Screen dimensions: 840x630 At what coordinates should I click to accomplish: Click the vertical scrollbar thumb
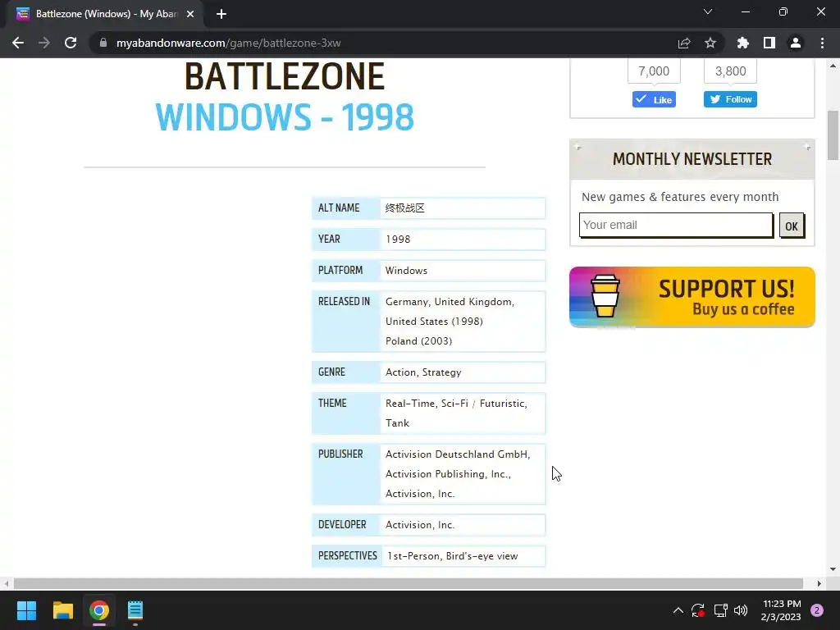coord(833,135)
